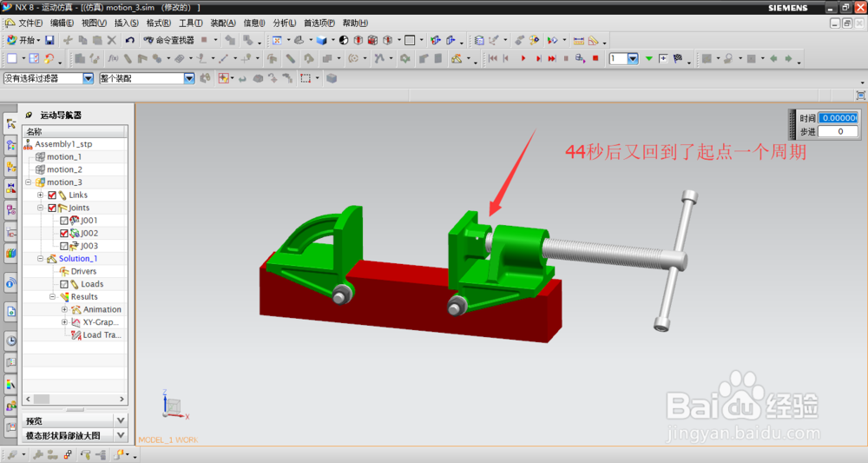The height and width of the screenshot is (463, 868).
Task: Jump to first animation step
Action: click(x=493, y=58)
